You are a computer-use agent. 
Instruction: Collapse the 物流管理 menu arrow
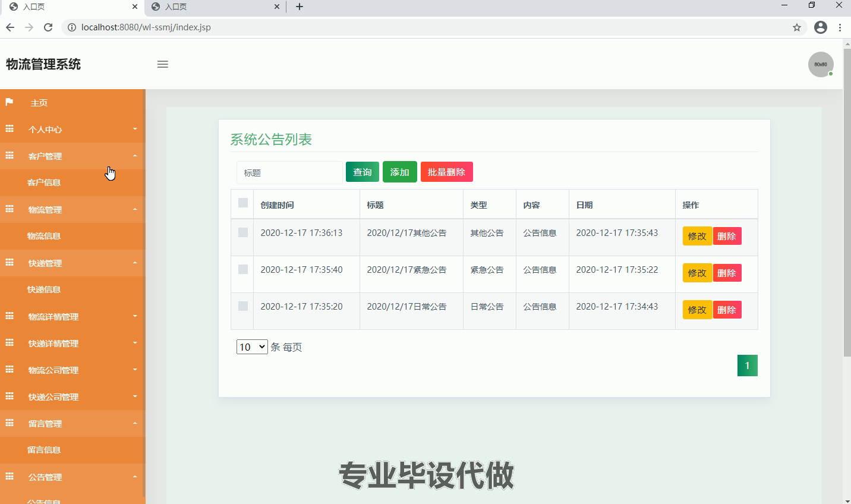(x=135, y=209)
